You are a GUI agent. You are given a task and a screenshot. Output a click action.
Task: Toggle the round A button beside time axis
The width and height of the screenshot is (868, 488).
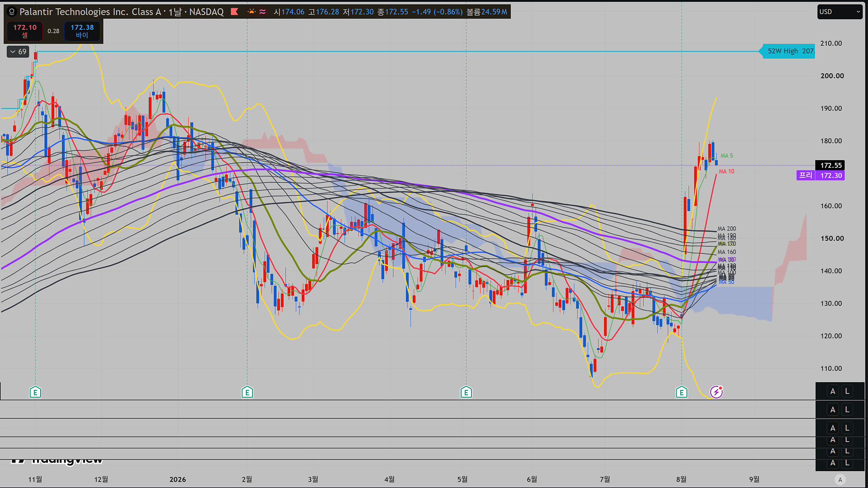pyautogui.click(x=840, y=480)
